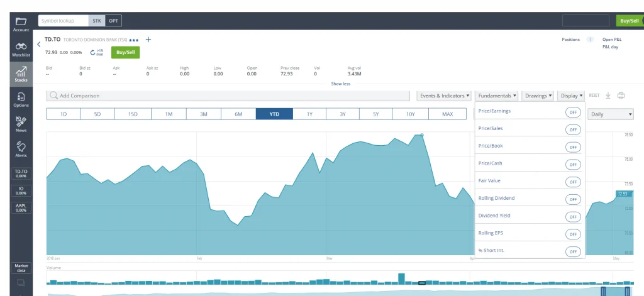Image resolution: width=644 pixels, height=296 pixels.
Task: Add TD.TO to watchlist with plus icon
Action: click(148, 40)
